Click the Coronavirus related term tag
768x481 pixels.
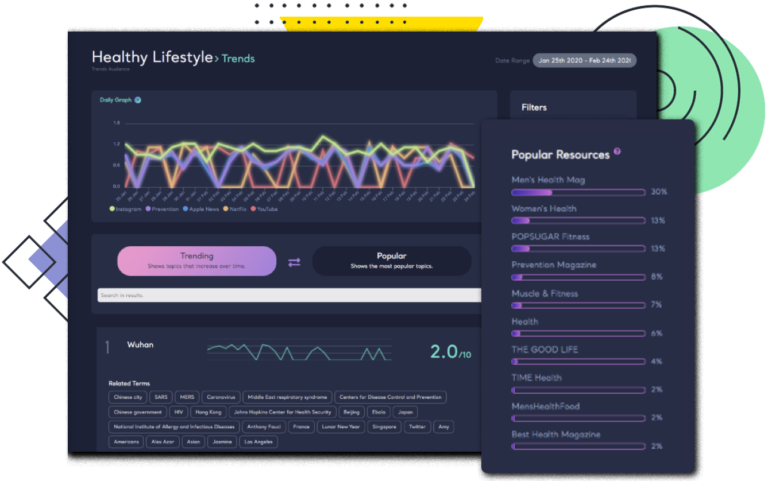coord(220,397)
